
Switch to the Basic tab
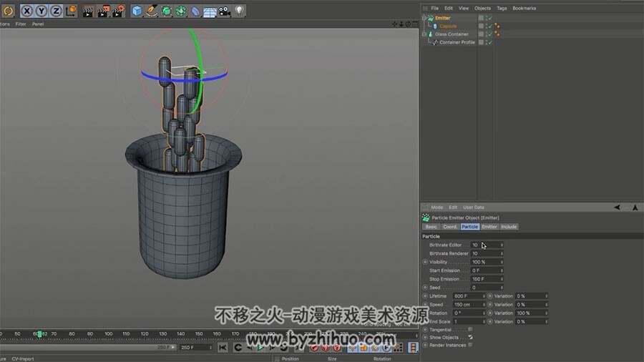431,227
